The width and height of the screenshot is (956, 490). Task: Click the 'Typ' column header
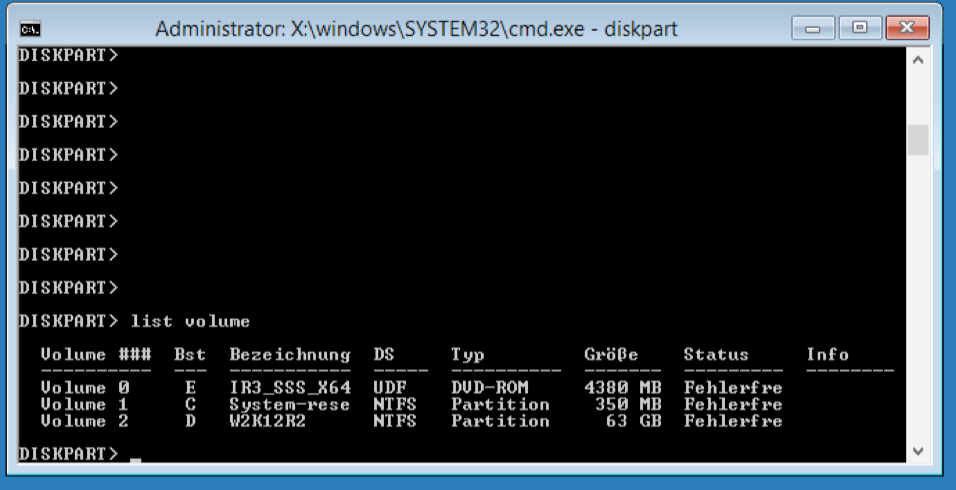point(467,355)
